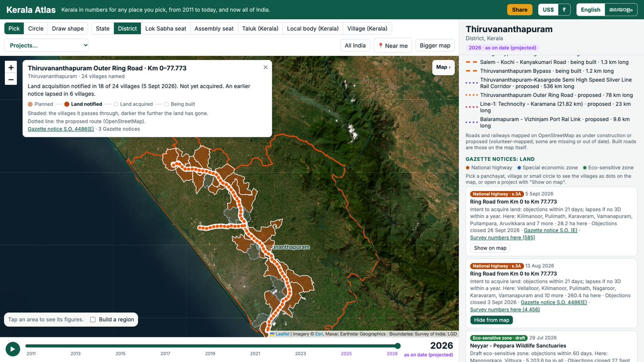Screen dimensions: 644x362
Task: Close the Outer Ring Road popup
Action: point(265,68)
